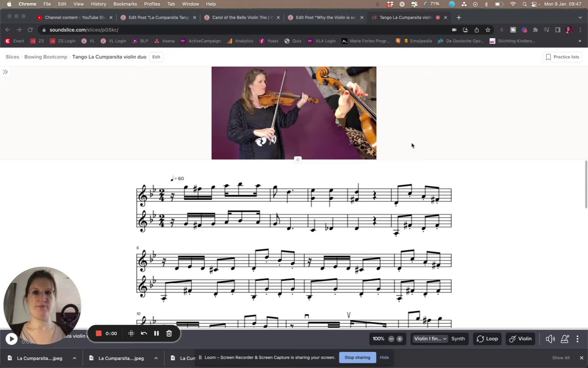The image size is (588, 368).
Task: Open the Chrome three-dot menu
Action: click(x=580, y=30)
